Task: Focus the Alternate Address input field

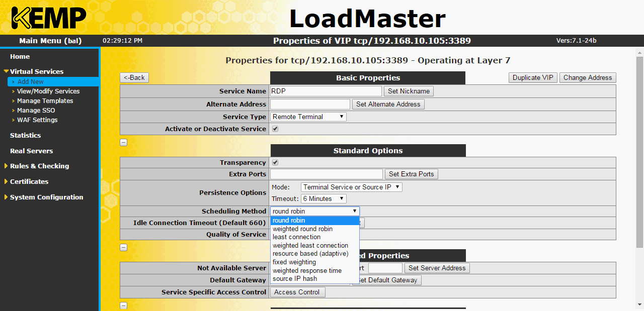Action: (310, 105)
